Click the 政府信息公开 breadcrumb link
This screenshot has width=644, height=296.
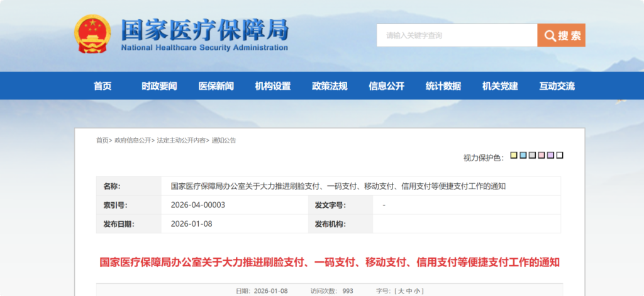click(132, 140)
